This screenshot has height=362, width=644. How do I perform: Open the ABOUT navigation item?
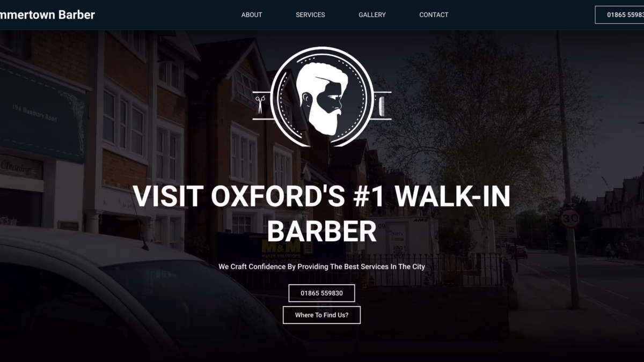point(252,14)
